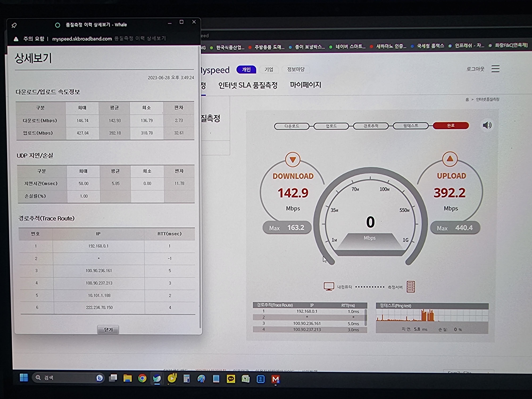The image size is (532, 399).
Task: Open the Windows Start menu
Action: pyautogui.click(x=24, y=377)
